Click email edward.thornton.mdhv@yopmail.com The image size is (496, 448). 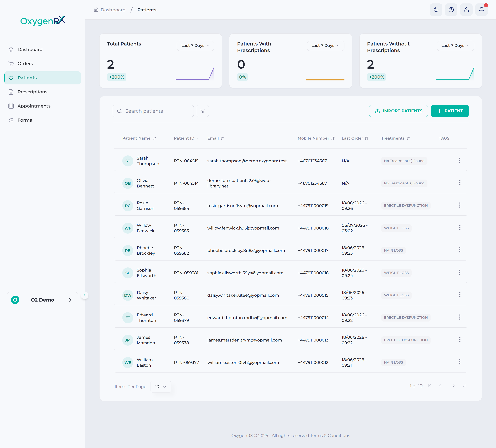coord(247,318)
